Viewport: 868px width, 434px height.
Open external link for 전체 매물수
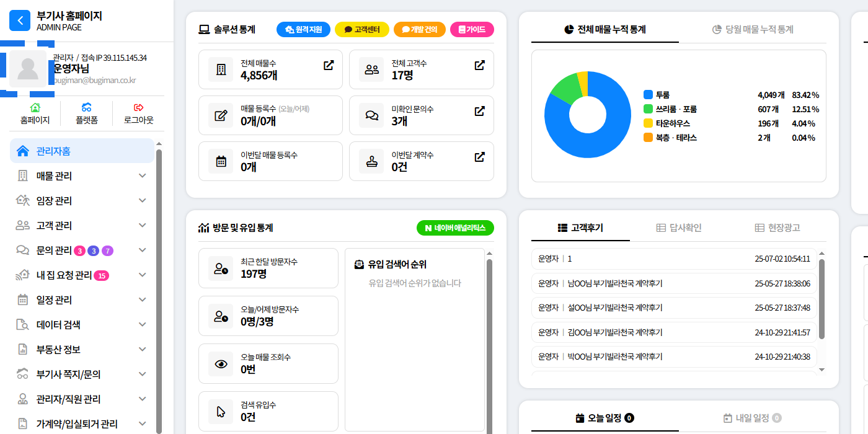click(329, 65)
